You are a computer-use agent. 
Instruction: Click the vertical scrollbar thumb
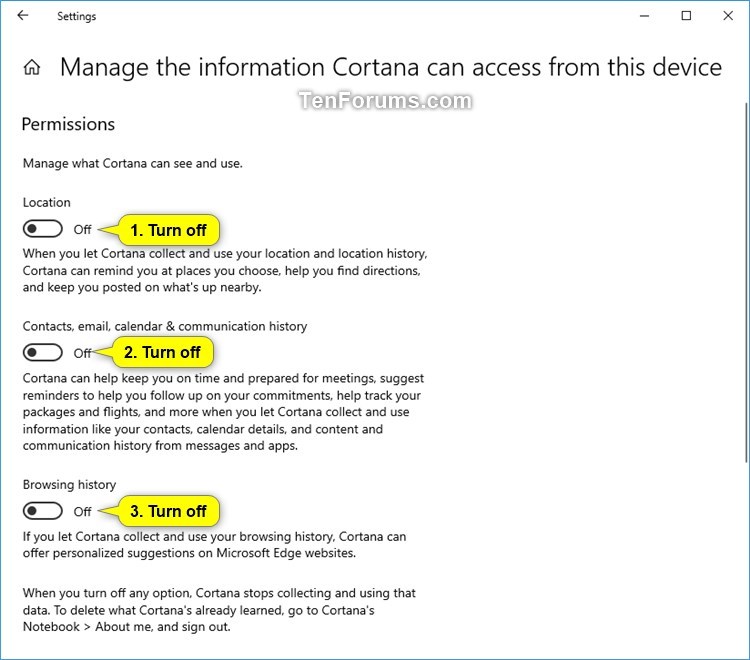746,282
